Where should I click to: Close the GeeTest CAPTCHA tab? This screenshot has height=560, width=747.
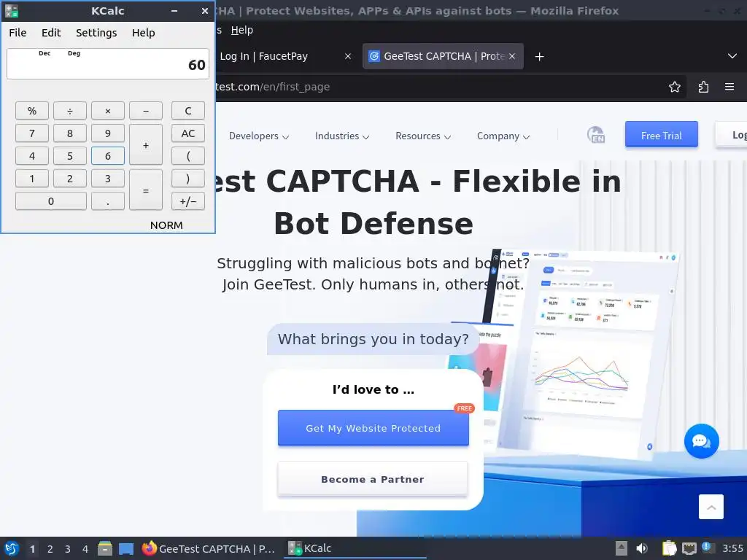(512, 56)
